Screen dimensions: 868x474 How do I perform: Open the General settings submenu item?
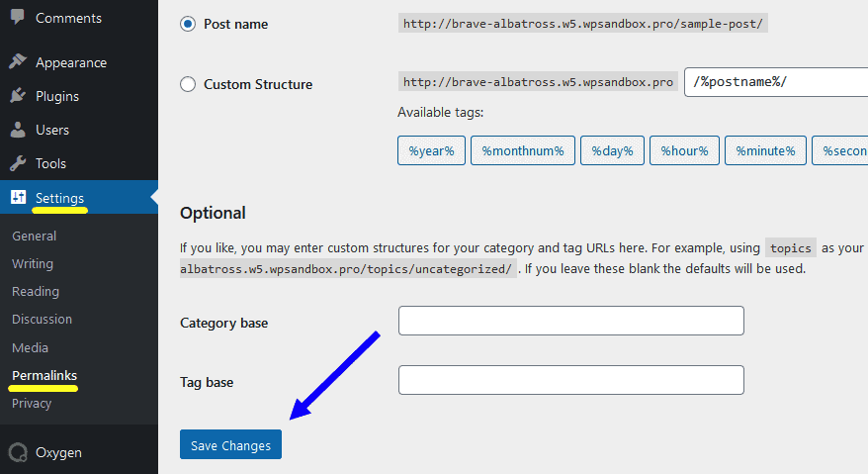34,236
